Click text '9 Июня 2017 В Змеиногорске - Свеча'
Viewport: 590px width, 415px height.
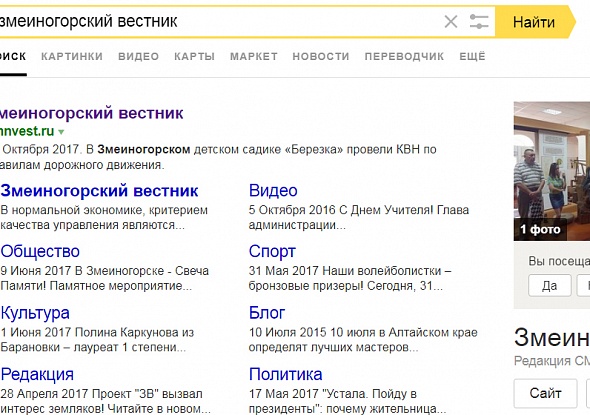[105, 271]
